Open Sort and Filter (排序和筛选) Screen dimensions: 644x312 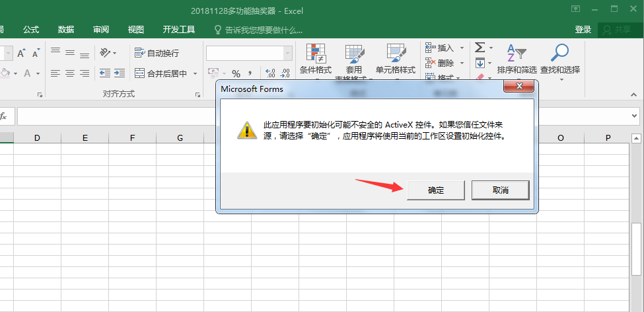[517, 60]
